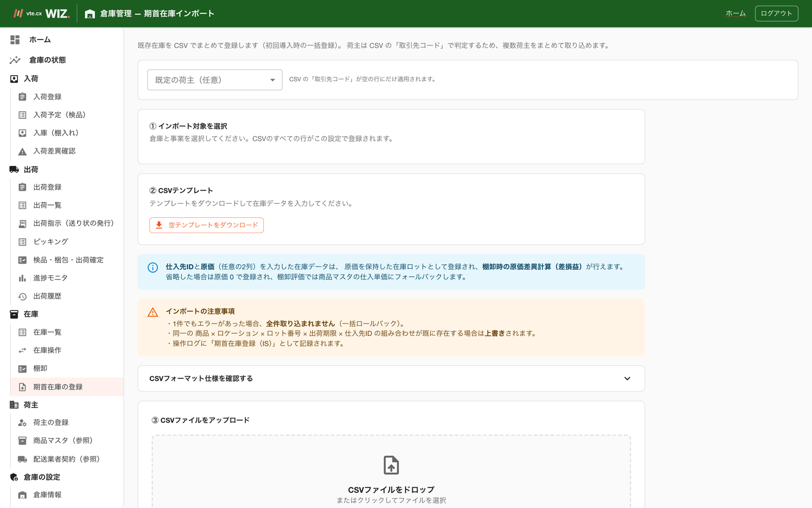Open the 既定の荷主（任意）dropdown

215,80
